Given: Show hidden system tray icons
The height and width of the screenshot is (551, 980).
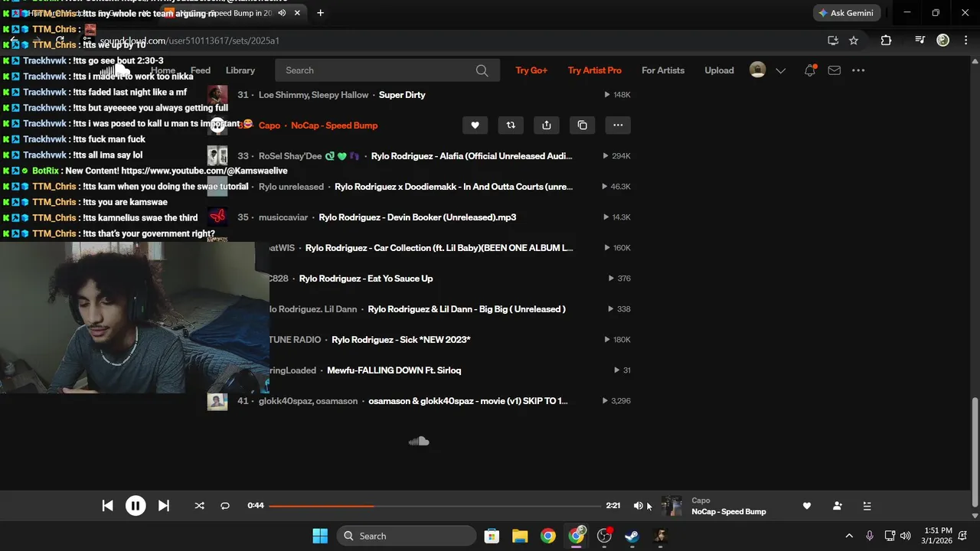Looking at the screenshot, I should click(848, 536).
